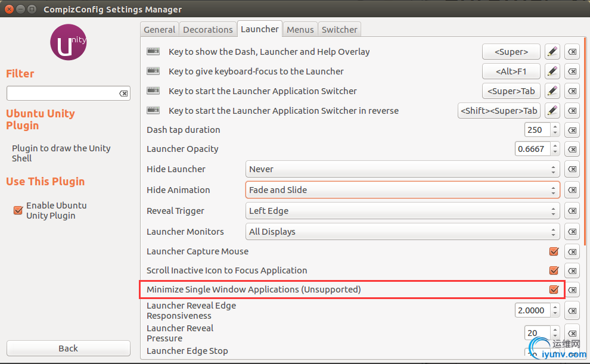Reset the <Alt>F1 key binding to default
The height and width of the screenshot is (364, 590).
pyautogui.click(x=572, y=71)
